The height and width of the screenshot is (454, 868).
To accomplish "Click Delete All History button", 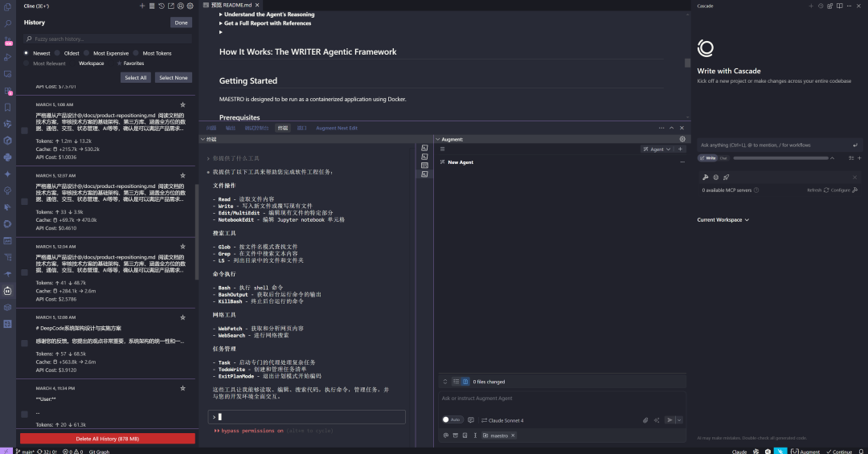I will [108, 439].
